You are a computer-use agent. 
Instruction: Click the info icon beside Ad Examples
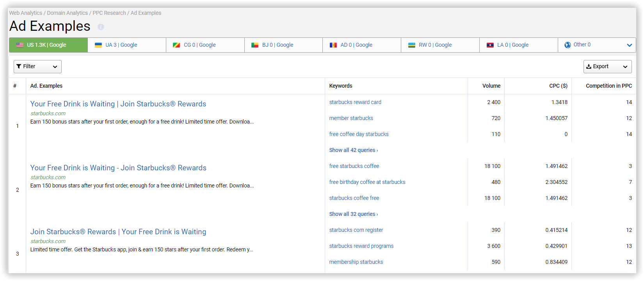click(x=101, y=27)
